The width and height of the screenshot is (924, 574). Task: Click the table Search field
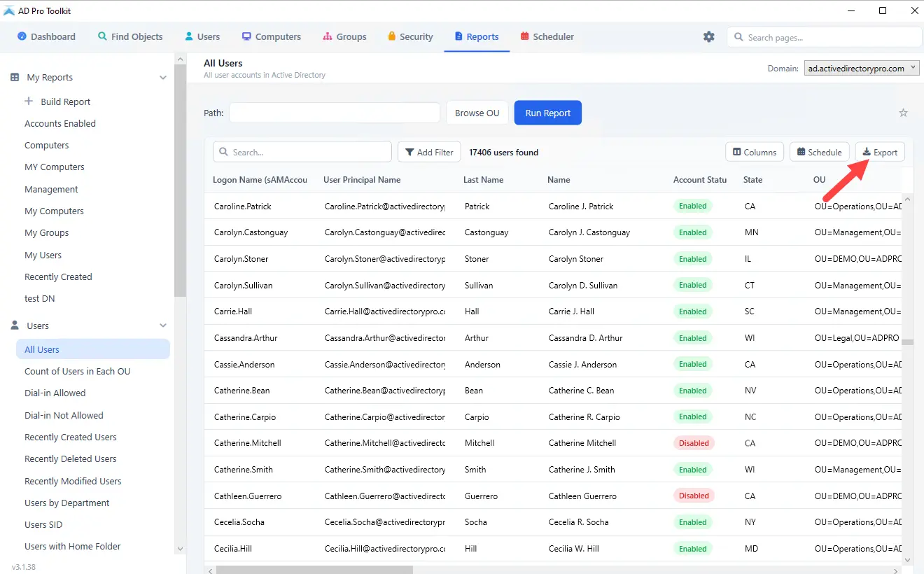click(302, 152)
